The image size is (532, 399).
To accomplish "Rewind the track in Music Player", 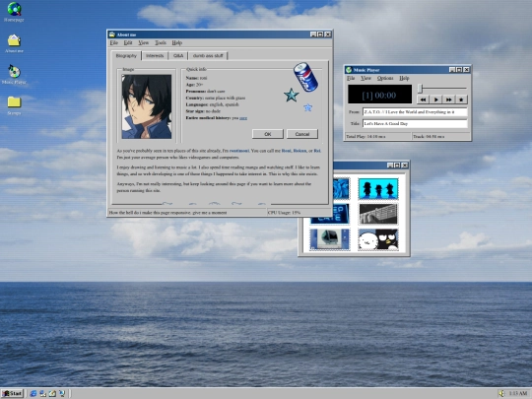I will (423, 100).
